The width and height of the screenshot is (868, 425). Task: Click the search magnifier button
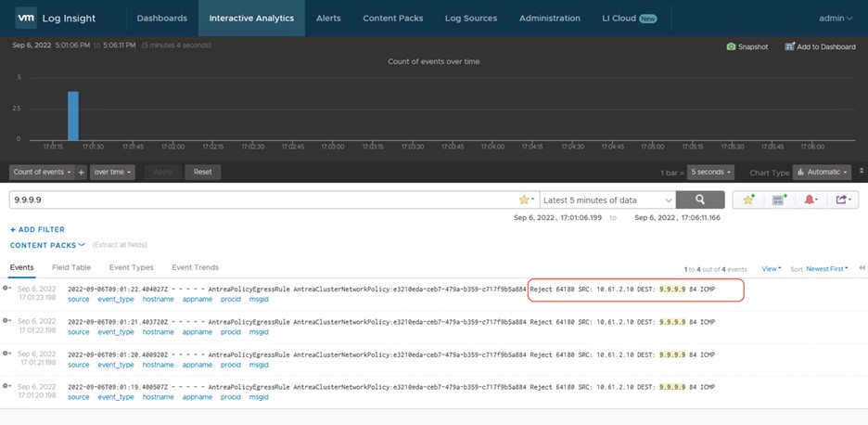click(699, 200)
